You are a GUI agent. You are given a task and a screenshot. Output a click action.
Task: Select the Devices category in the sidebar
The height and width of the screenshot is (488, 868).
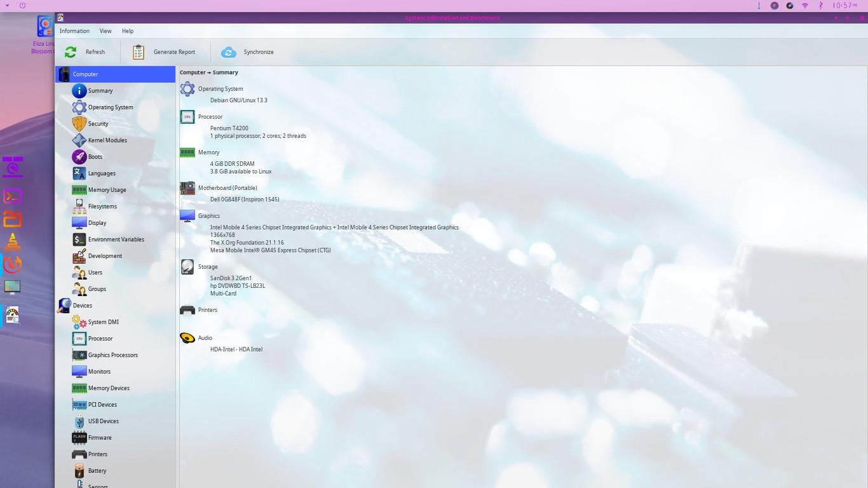coord(83,306)
